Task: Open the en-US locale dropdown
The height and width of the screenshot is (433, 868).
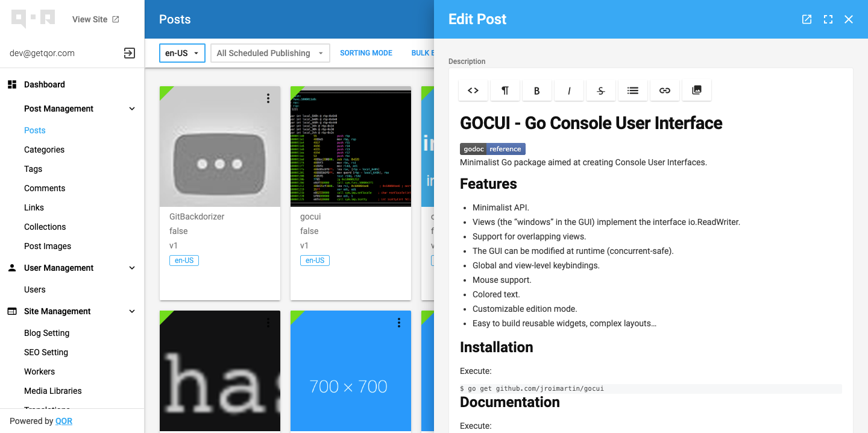Action: 182,53
